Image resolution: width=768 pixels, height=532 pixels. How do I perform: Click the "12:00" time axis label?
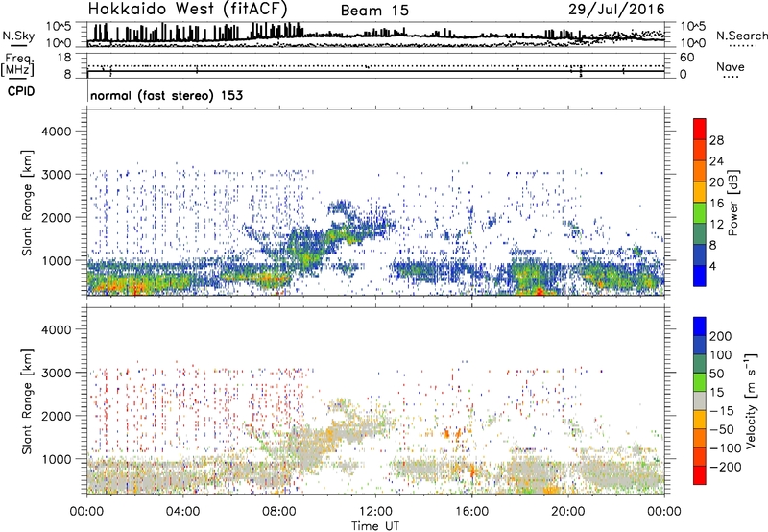coord(375,512)
